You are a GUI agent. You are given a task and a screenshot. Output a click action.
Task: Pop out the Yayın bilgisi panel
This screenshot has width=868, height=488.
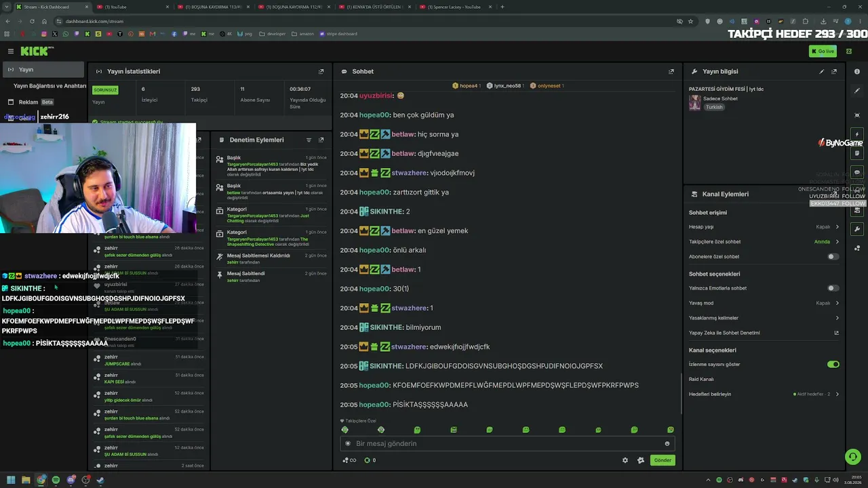click(x=834, y=72)
